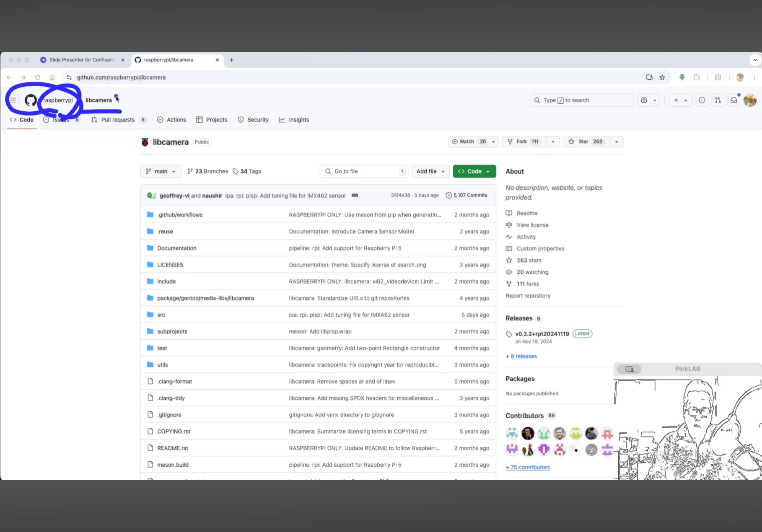
Task: Watch the libcamera repository
Action: (x=468, y=142)
